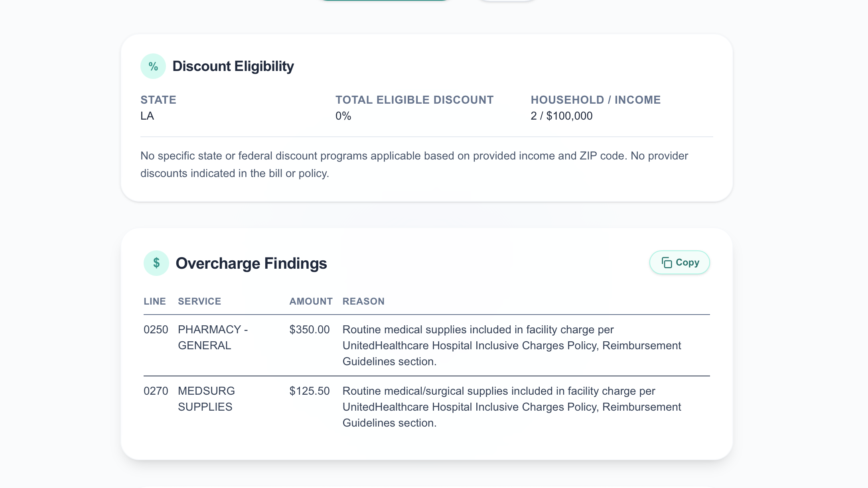Click the REASON column header
Viewport: 868px width, 488px height.
[x=363, y=301]
